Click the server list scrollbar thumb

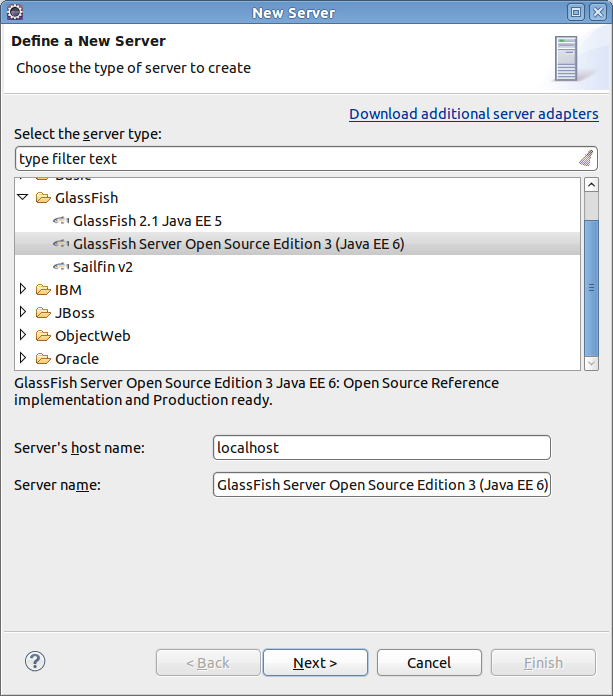click(x=591, y=288)
